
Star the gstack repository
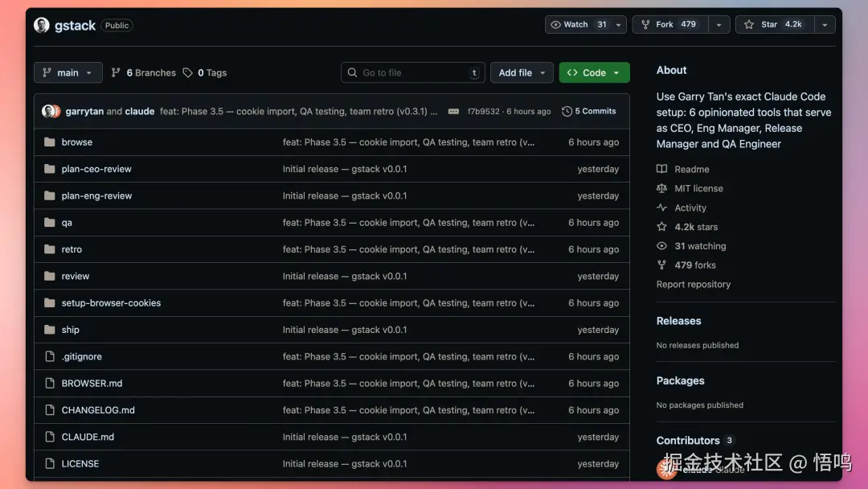[x=775, y=24]
